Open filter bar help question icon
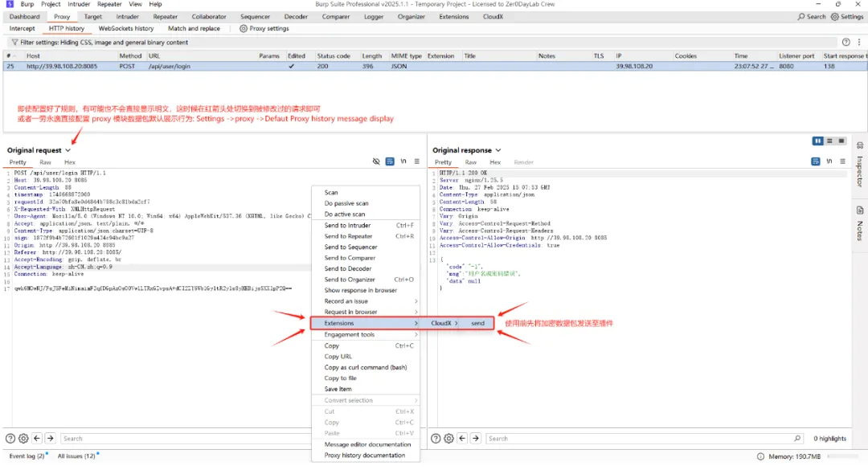The image size is (868, 470). tap(845, 42)
